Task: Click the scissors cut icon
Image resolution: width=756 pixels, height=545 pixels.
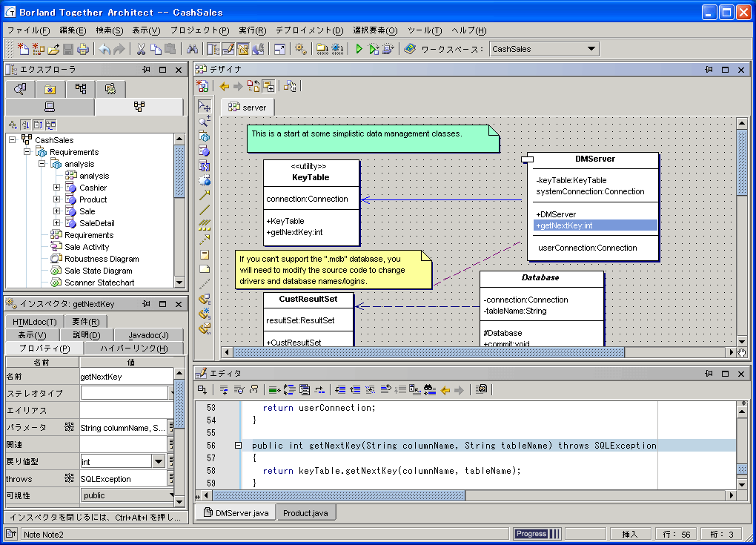Action: [x=142, y=49]
